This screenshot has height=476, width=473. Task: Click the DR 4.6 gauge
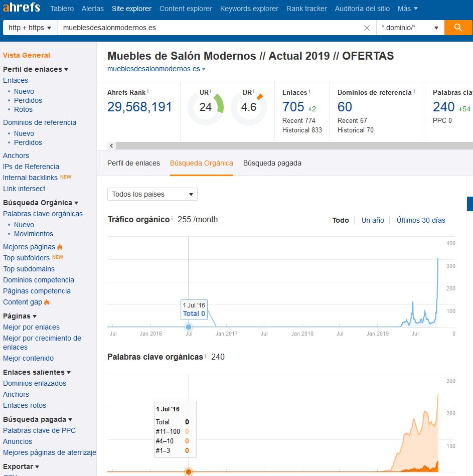249,107
